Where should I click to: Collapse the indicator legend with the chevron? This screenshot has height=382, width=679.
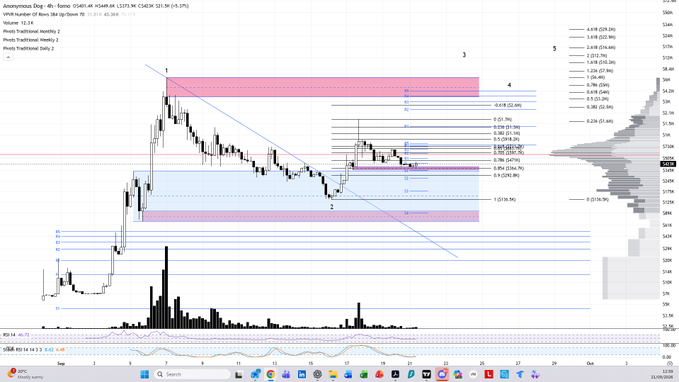pos(8,57)
